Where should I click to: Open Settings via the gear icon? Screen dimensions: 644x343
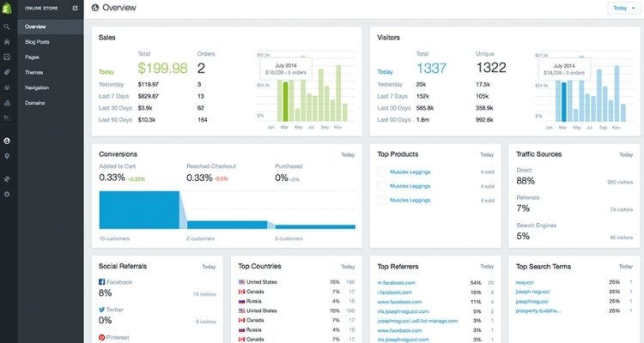8,195
